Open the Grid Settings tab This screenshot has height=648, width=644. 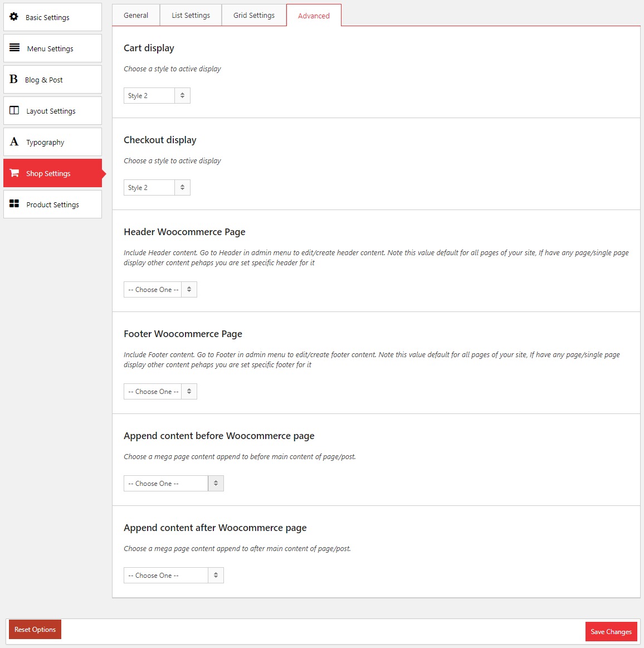[x=254, y=15]
